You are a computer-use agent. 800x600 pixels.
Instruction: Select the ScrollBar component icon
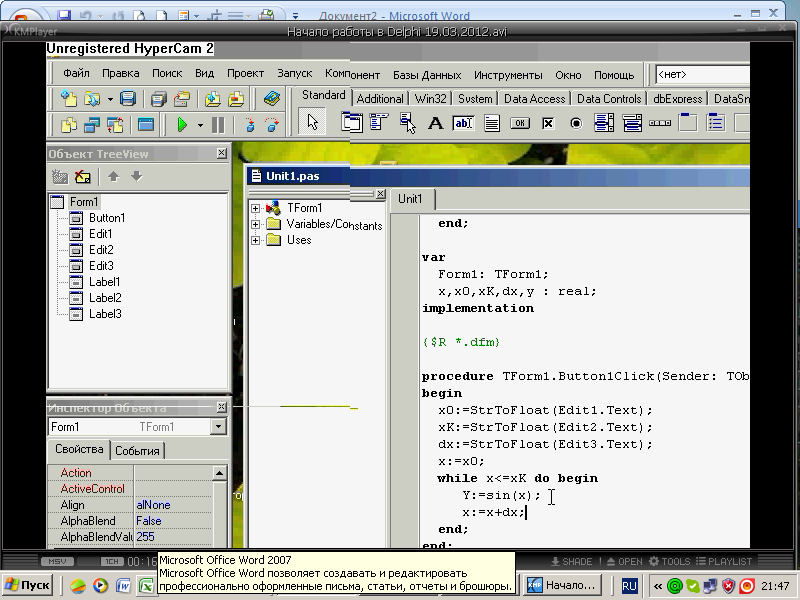point(660,123)
